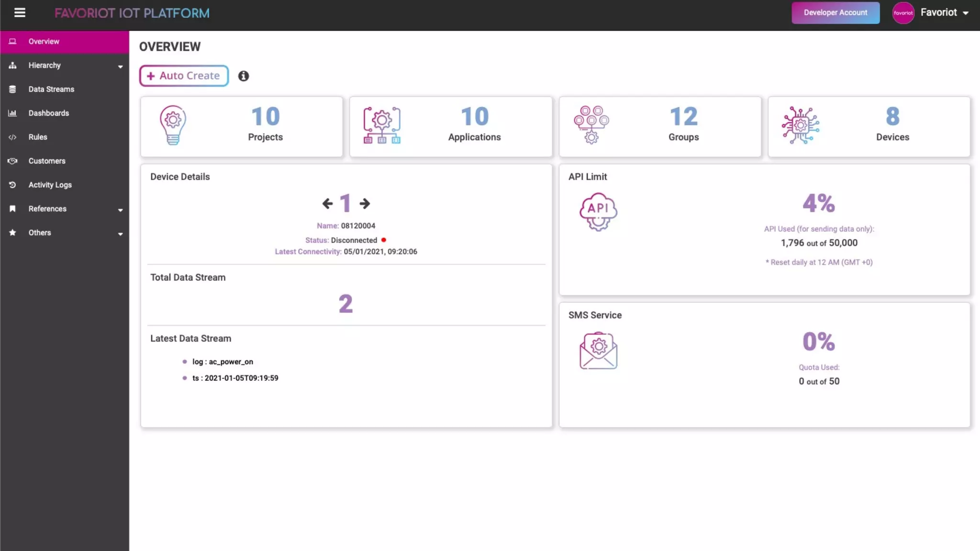Click the Developer Account button
The image size is (980, 551).
click(x=835, y=13)
